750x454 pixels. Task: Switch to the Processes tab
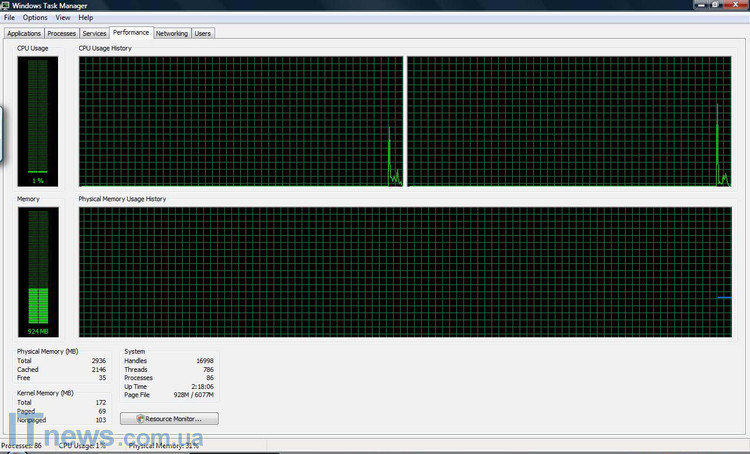(x=62, y=33)
